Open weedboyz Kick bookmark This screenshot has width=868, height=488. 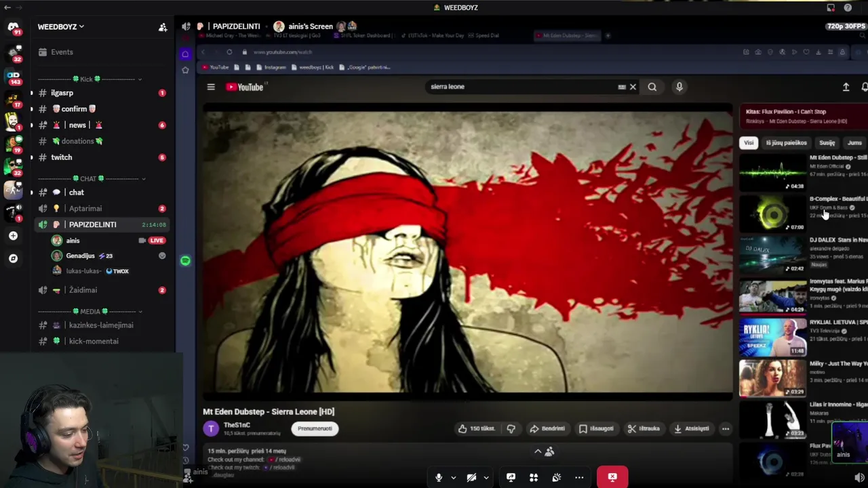[312, 67]
